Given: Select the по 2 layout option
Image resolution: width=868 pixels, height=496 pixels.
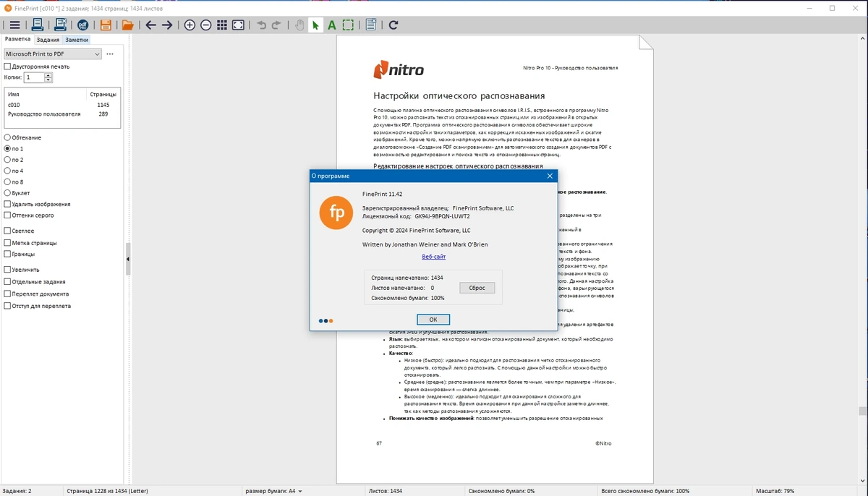Looking at the screenshot, I should tap(14, 160).
